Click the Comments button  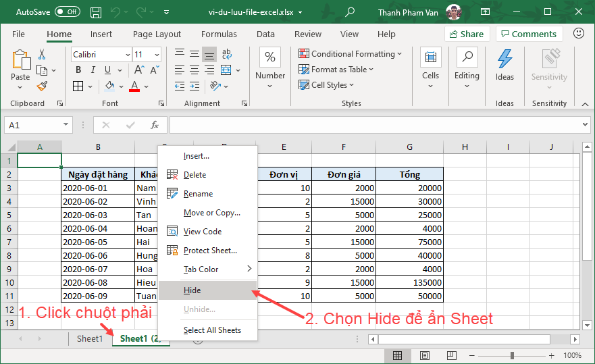(529, 34)
